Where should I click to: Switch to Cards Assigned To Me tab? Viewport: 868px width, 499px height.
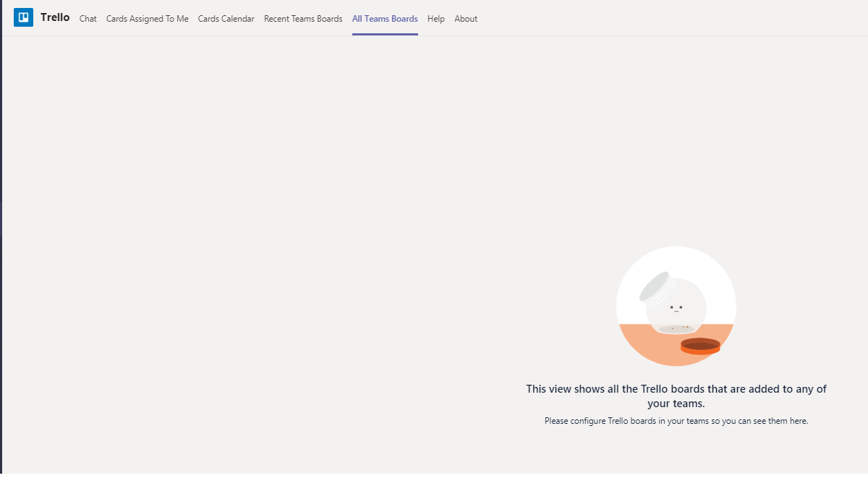148,19
